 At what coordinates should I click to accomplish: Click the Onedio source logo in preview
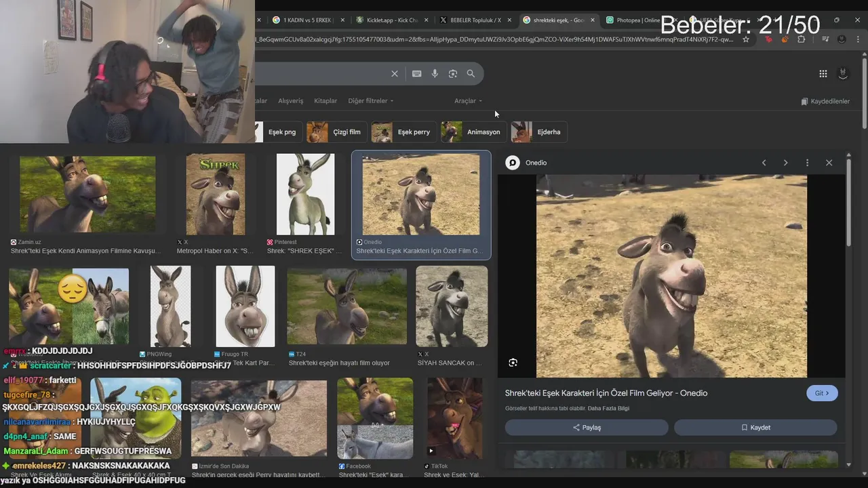pyautogui.click(x=513, y=163)
